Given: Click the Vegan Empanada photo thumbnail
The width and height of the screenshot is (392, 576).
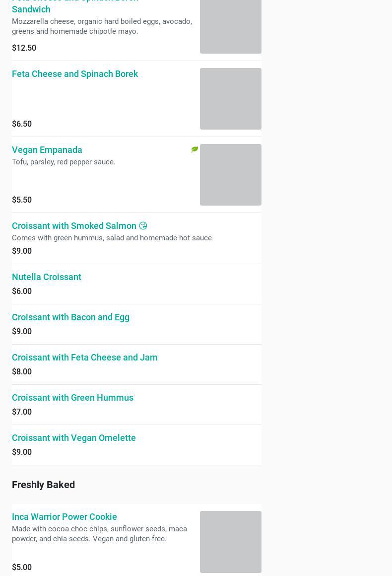Looking at the screenshot, I should (x=230, y=175).
